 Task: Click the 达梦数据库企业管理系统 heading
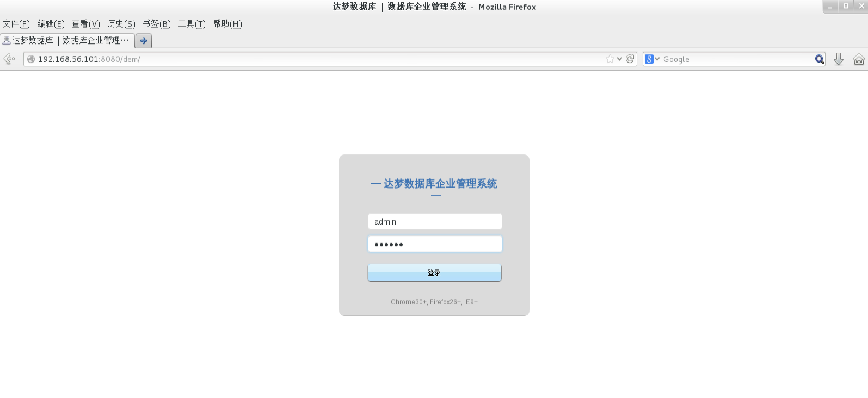(x=440, y=184)
